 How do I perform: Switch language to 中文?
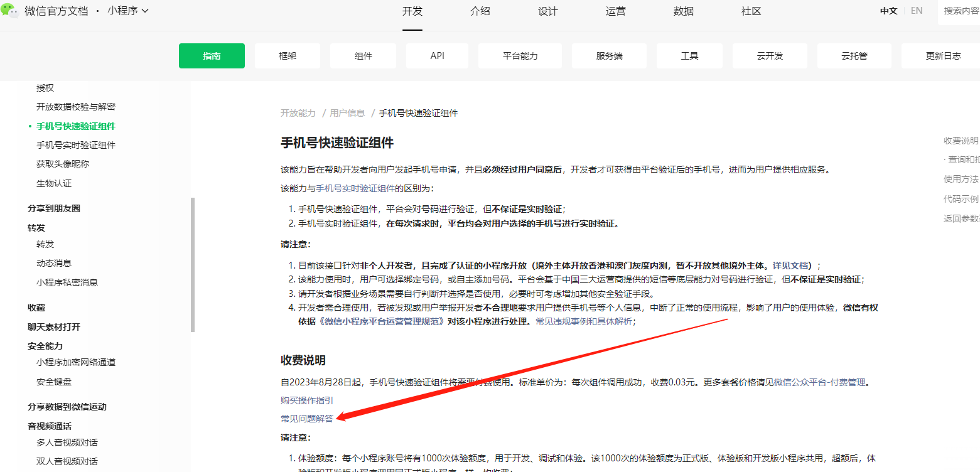tap(888, 11)
